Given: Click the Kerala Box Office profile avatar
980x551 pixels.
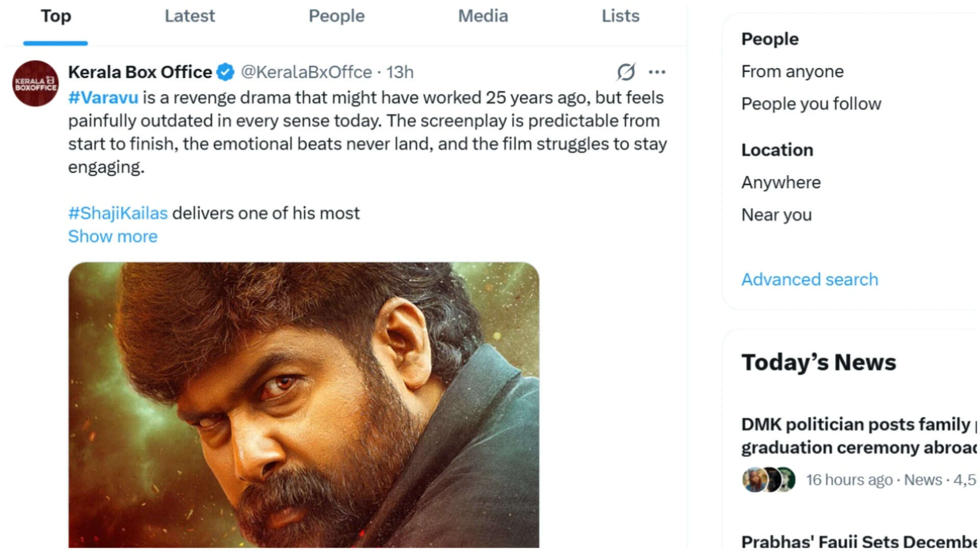Looking at the screenshot, I should point(35,83).
